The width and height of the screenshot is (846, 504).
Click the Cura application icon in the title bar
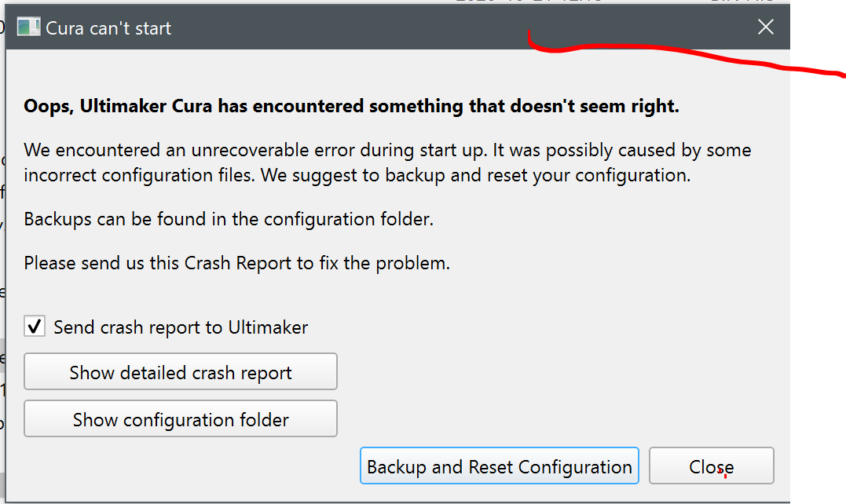(28, 26)
